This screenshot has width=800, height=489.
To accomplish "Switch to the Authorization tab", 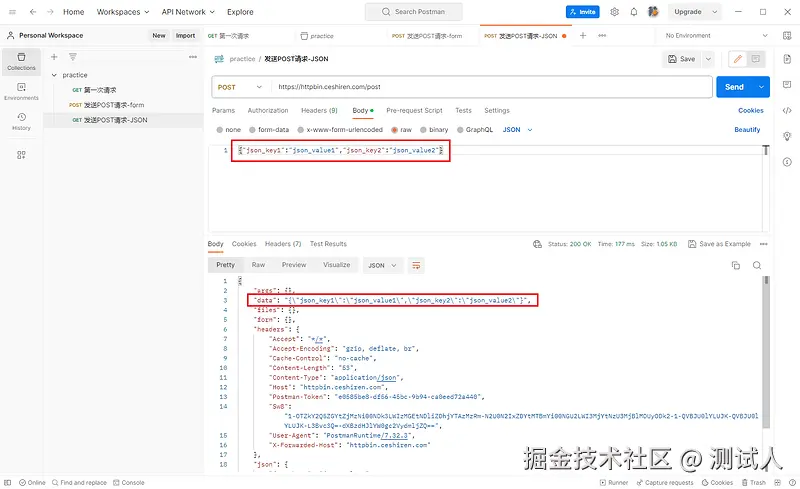I will (268, 110).
